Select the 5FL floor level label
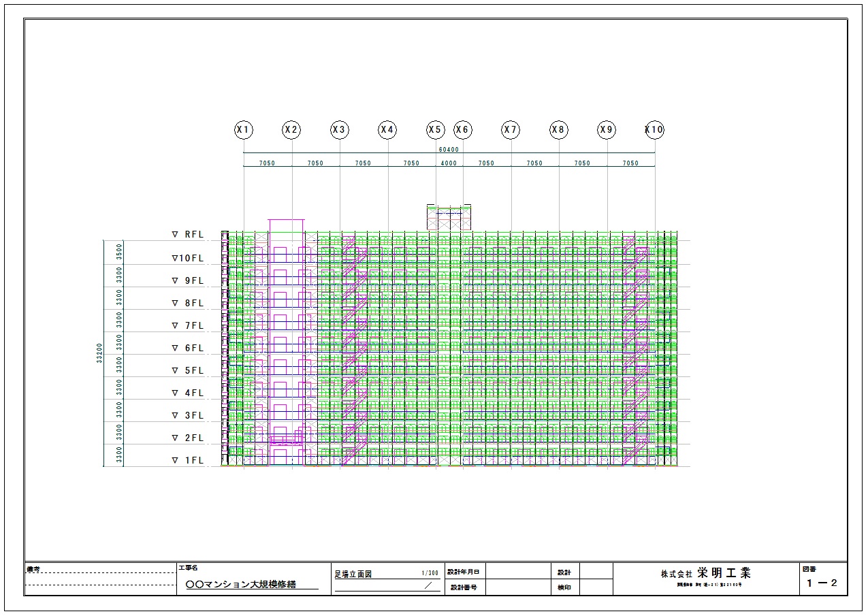The image size is (868, 616). point(194,370)
